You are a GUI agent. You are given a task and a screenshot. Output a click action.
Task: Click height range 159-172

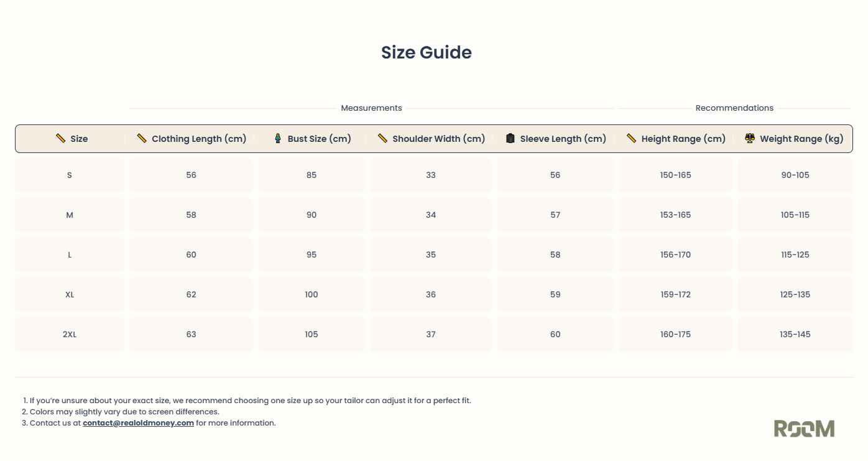click(676, 295)
